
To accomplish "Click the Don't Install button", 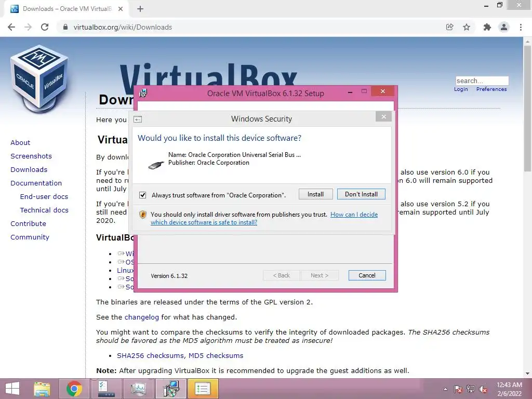I will click(361, 194).
